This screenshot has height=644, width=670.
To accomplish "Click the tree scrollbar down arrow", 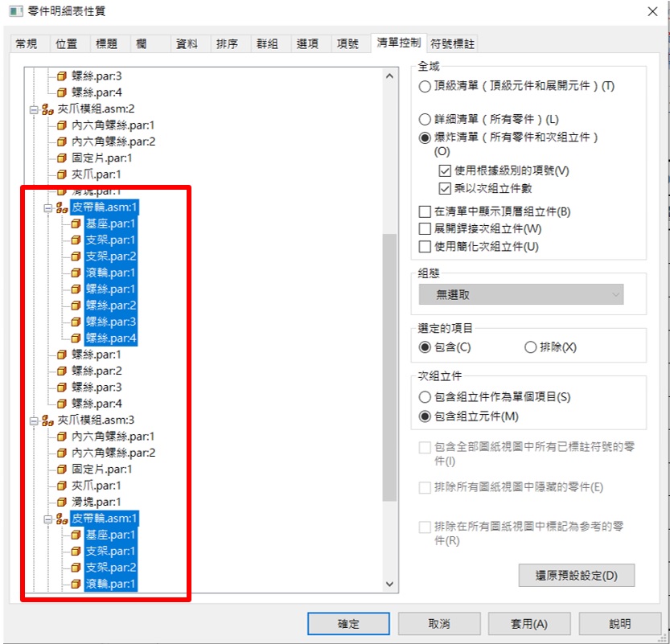I will click(389, 584).
